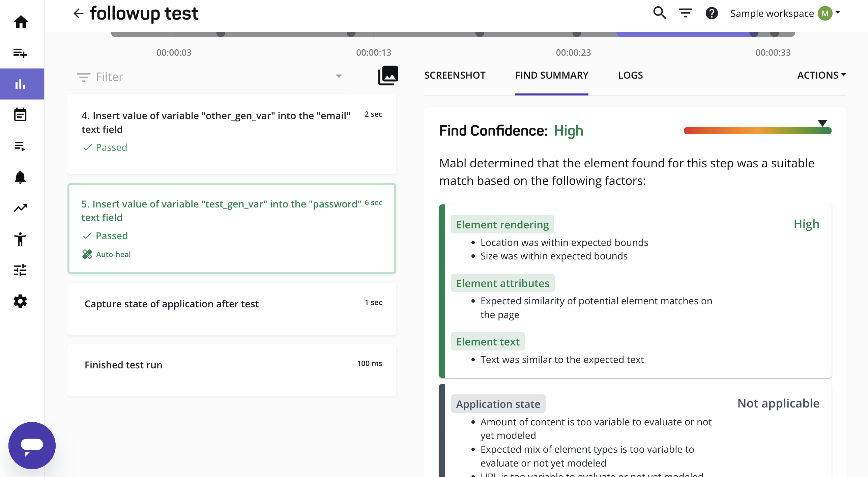Open the settings gear icon

[20, 301]
